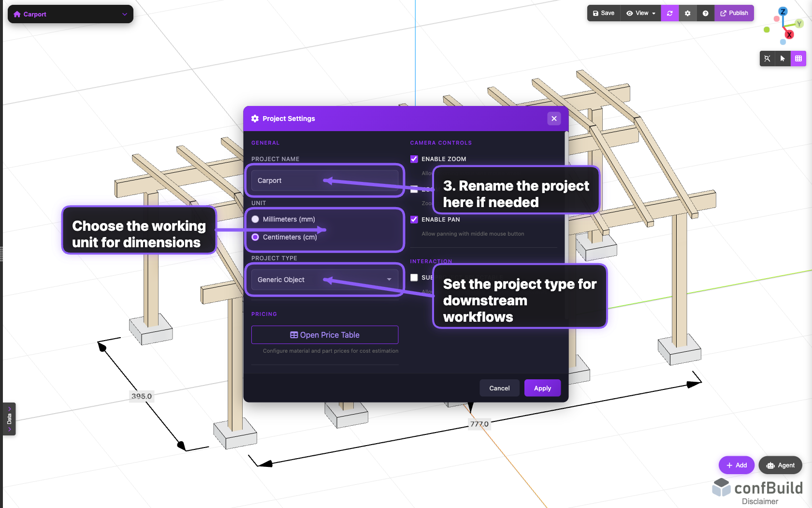Select the cursor/select tool icon
This screenshot has width=812, height=508.
click(783, 59)
